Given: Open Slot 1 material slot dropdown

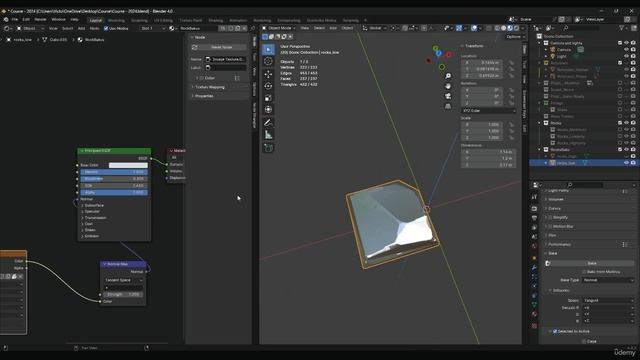Looking at the screenshot, I should (153, 29).
